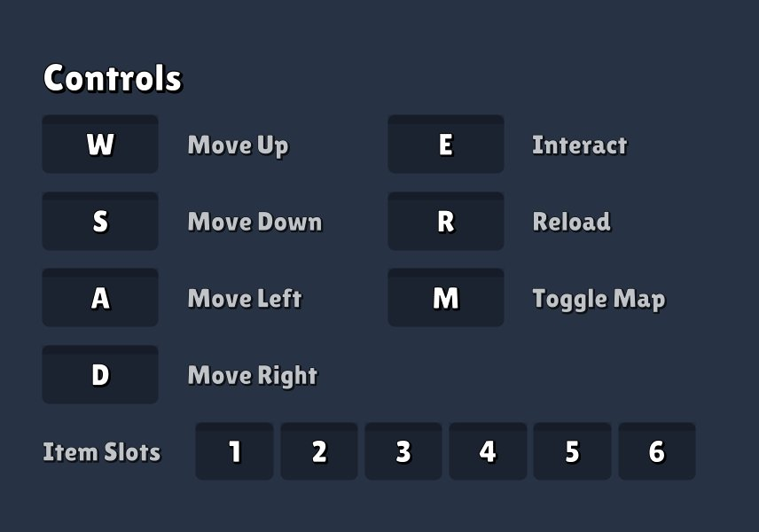Click the Move Up label
The width and height of the screenshot is (759, 532).
(239, 145)
